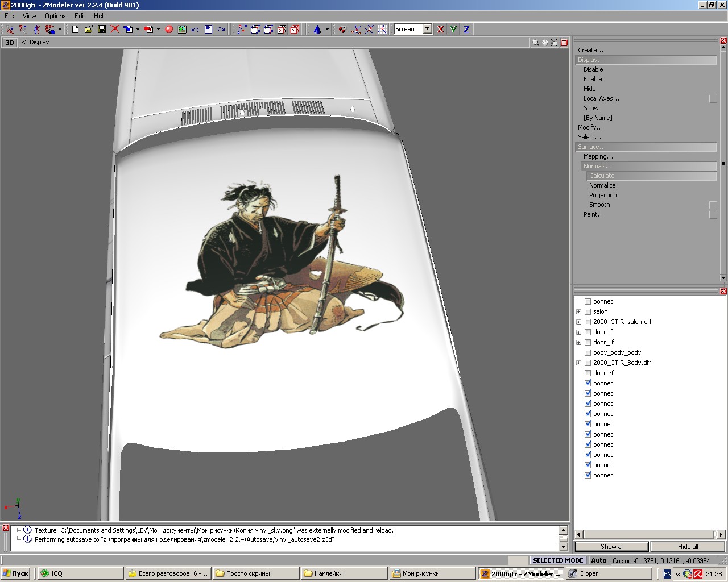Select the objects level cube icon
728x582 pixels.
282,29
